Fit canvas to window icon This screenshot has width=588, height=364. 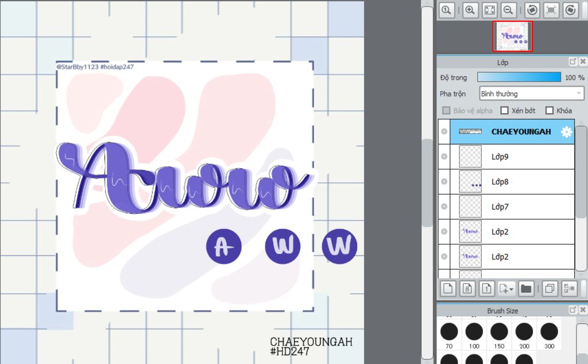pyautogui.click(x=489, y=10)
